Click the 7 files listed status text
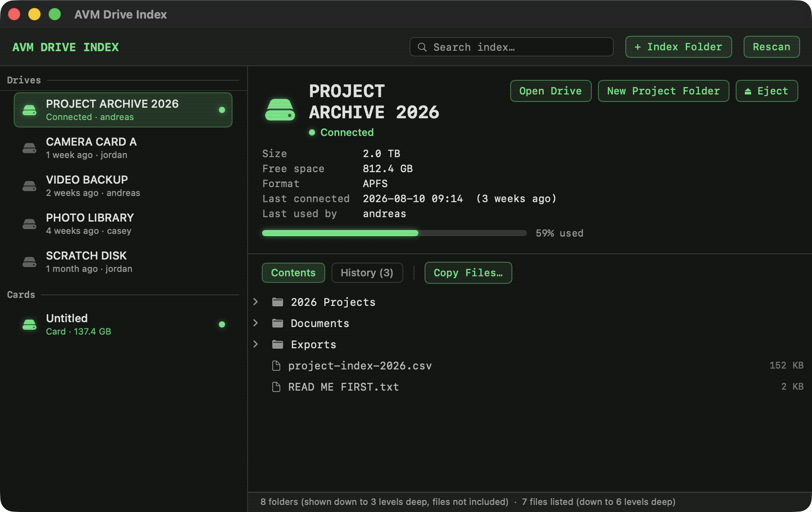Screen dimensions: 812x512 tap(599, 502)
